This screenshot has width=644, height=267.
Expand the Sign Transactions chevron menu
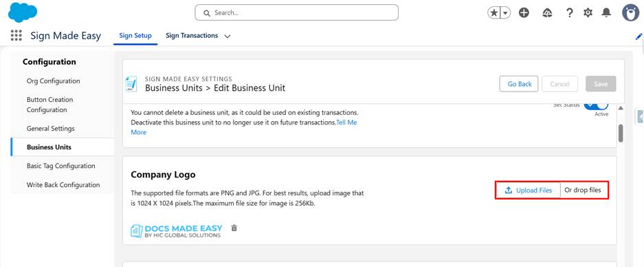(x=227, y=36)
